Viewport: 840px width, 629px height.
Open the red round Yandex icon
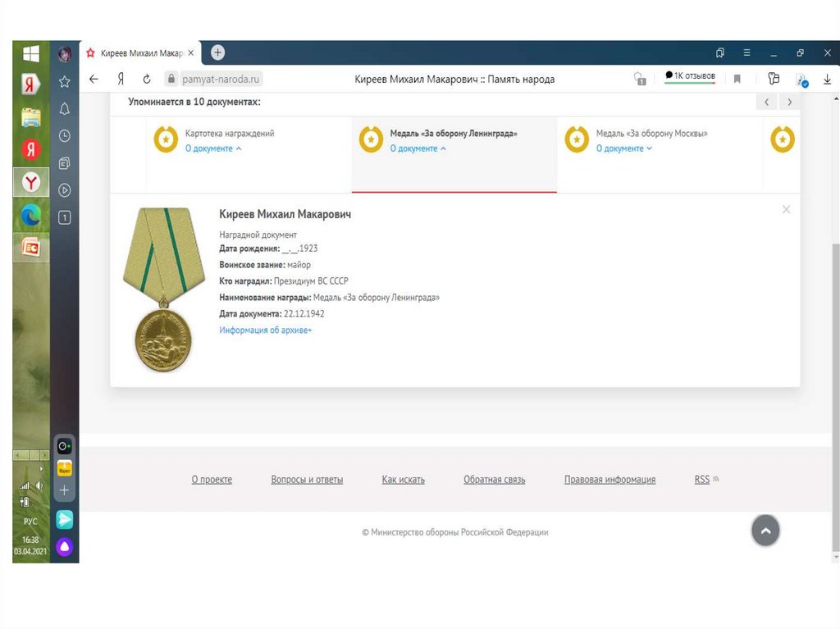pyautogui.click(x=31, y=149)
